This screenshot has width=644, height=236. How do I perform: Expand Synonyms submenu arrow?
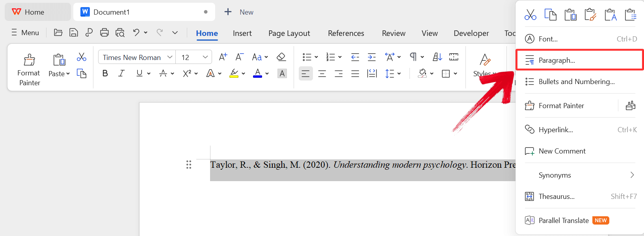632,175
